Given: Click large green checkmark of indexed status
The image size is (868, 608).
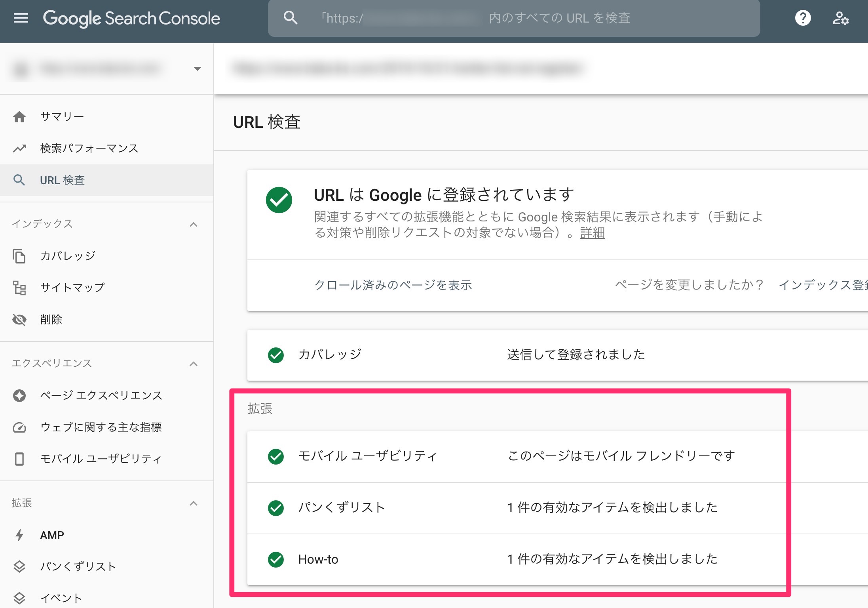Looking at the screenshot, I should pos(279,200).
